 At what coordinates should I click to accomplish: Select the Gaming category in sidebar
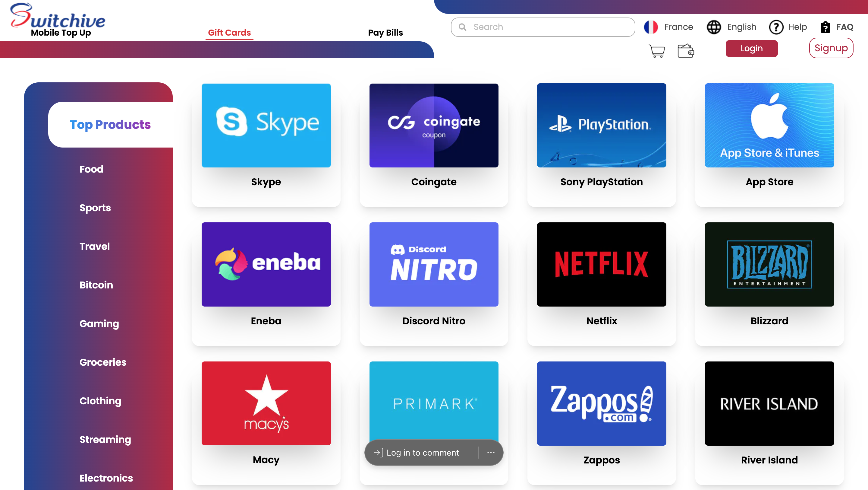[99, 324]
